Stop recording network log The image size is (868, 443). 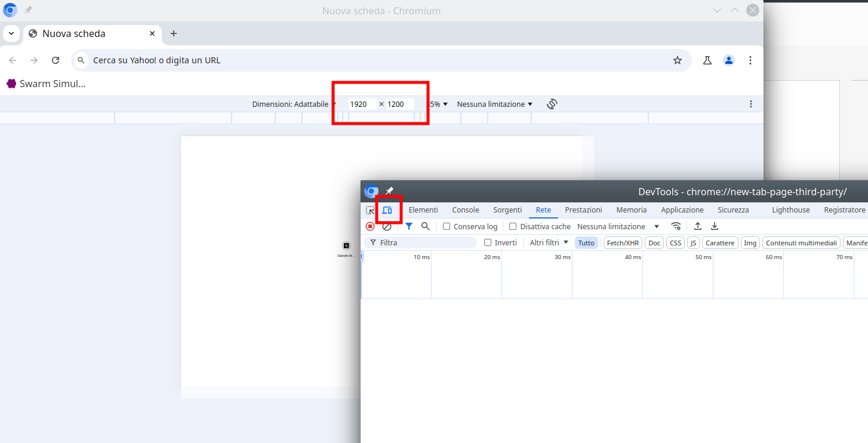pos(370,226)
